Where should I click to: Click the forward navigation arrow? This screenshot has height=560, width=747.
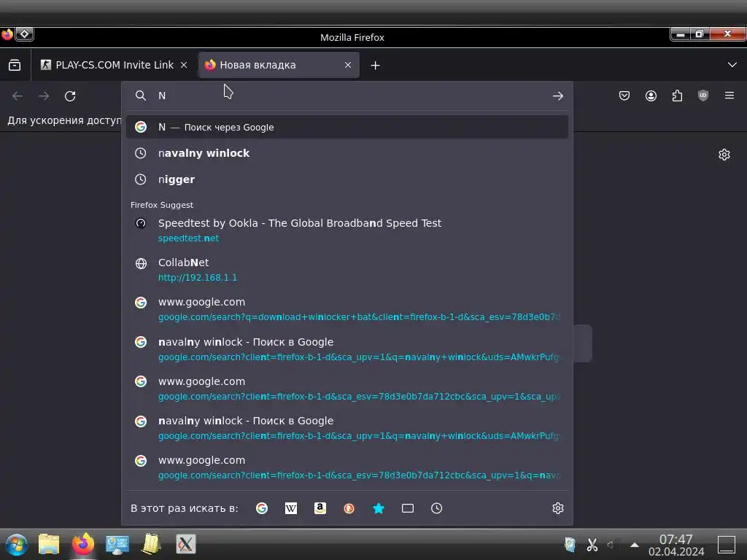click(x=44, y=96)
